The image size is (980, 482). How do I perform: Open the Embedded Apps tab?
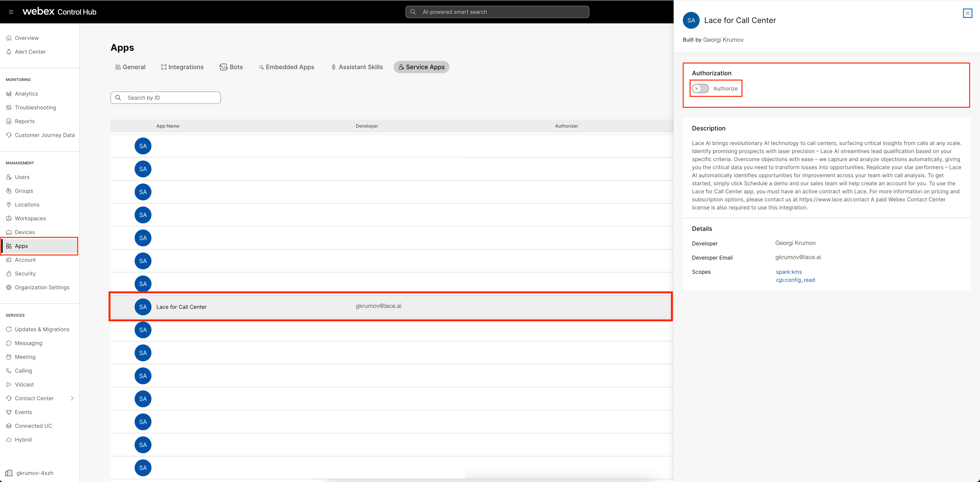tap(286, 67)
